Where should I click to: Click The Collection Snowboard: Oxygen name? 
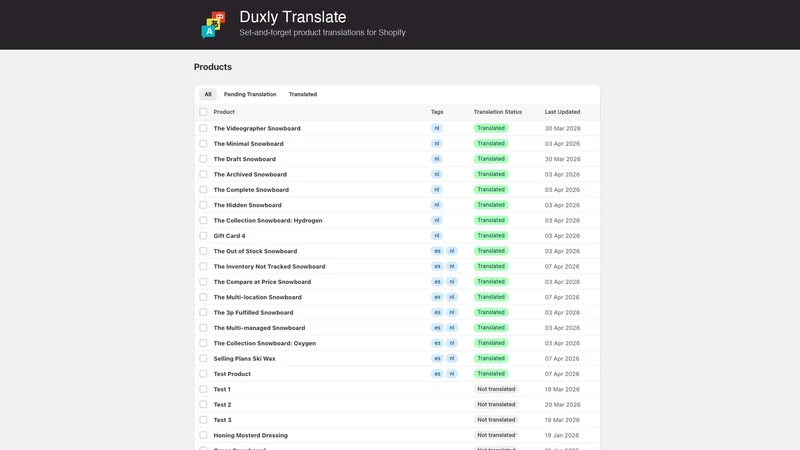pyautogui.click(x=265, y=343)
